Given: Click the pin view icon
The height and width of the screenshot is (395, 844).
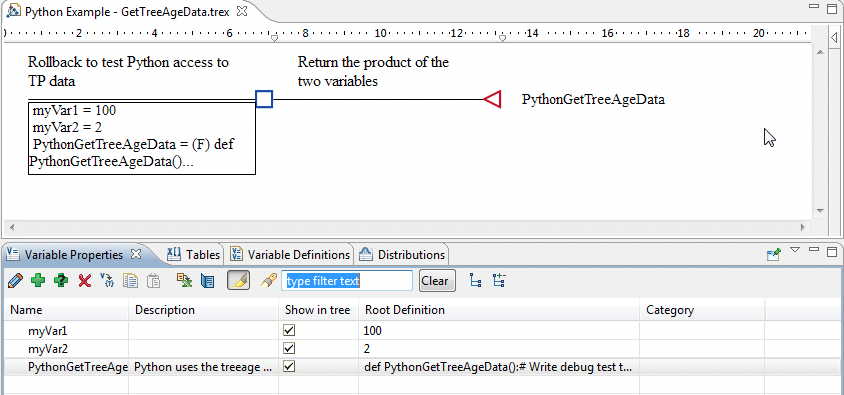Looking at the screenshot, I should (774, 254).
